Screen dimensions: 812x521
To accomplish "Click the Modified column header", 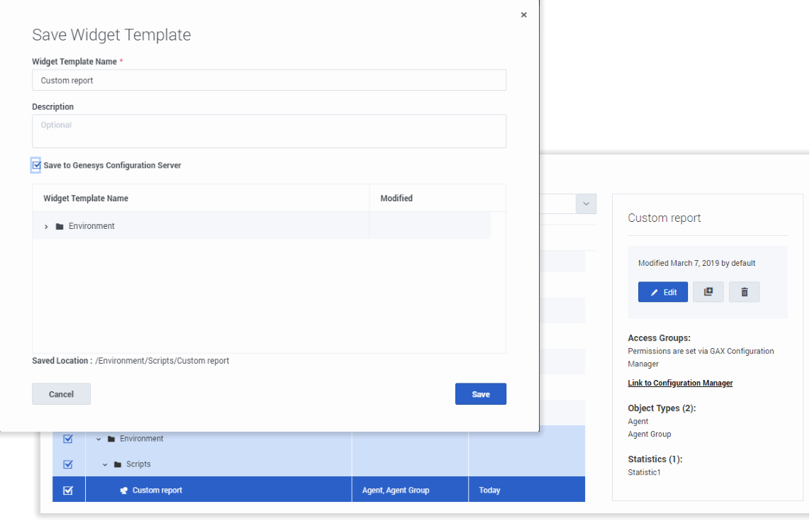I will point(396,198).
